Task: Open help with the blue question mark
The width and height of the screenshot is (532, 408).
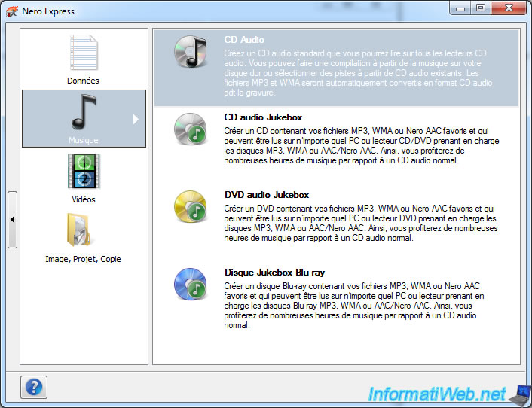Action: [35, 387]
